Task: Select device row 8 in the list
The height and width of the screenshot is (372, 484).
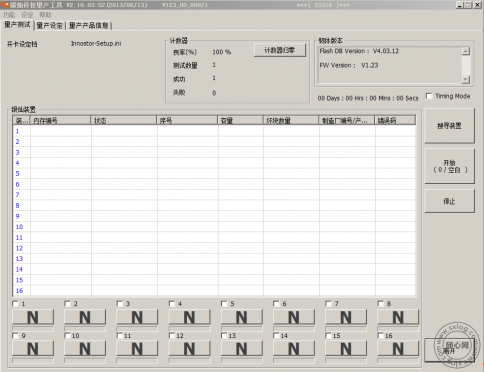Action: pos(214,205)
